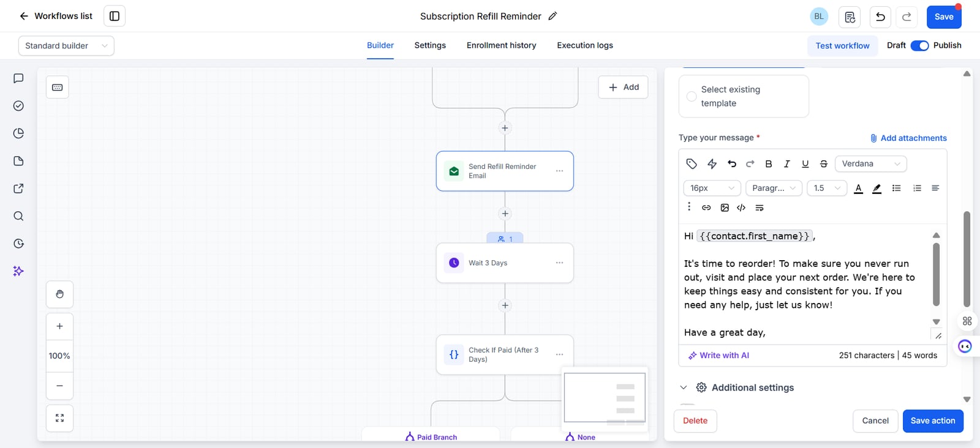Insert an image into the message
Screen dimensions: 980x448
pyautogui.click(x=725, y=207)
